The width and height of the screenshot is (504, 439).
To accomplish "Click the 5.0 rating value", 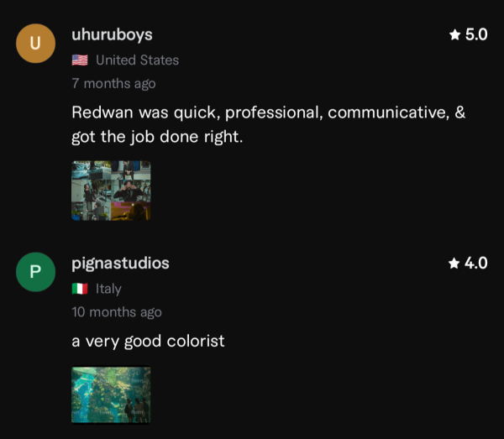I will tap(476, 34).
